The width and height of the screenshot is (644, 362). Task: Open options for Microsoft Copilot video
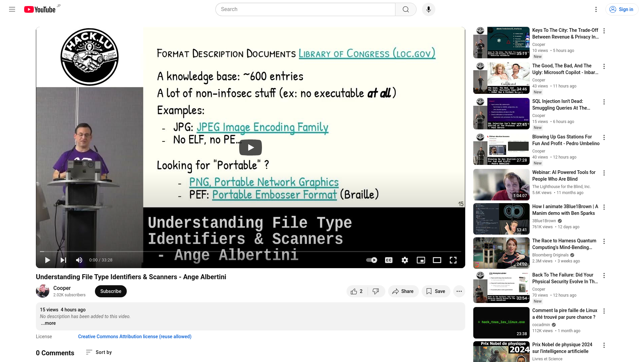pos(604,66)
